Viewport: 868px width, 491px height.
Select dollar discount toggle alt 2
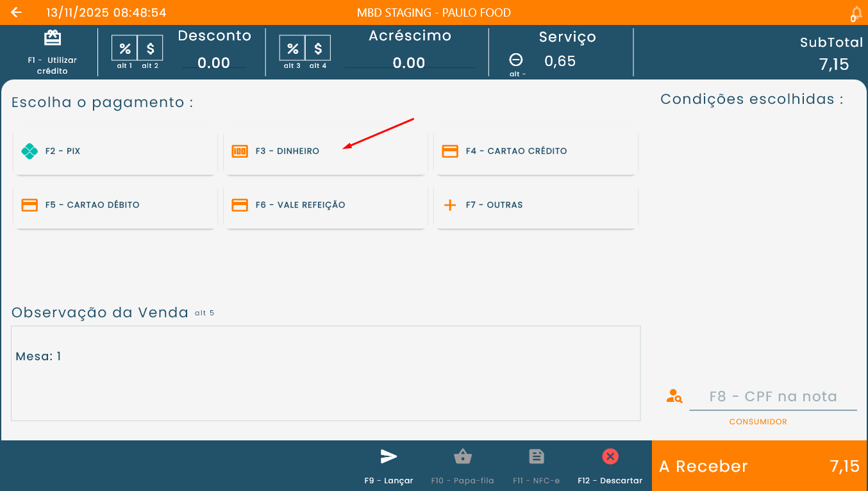pos(150,49)
